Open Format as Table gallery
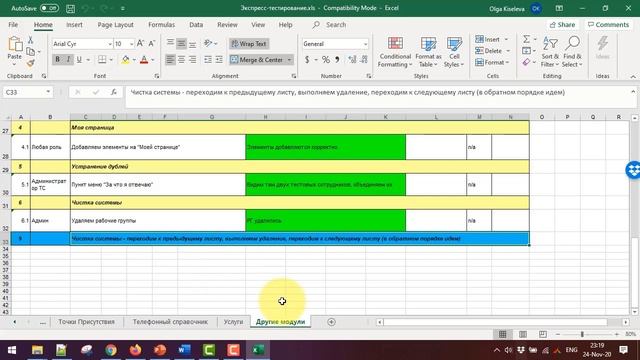Screen dimensions: 640x360 click(x=428, y=52)
